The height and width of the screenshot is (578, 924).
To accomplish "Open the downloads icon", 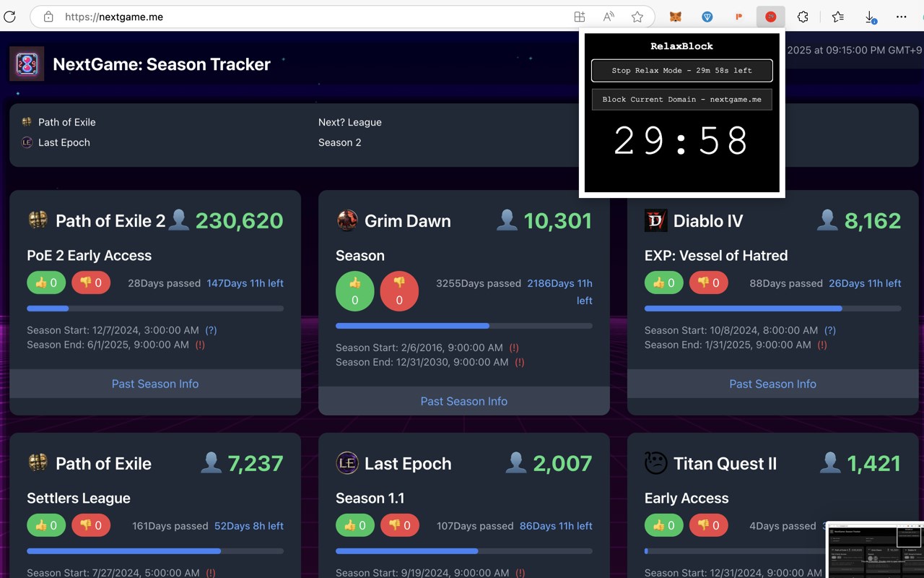I will pyautogui.click(x=871, y=17).
